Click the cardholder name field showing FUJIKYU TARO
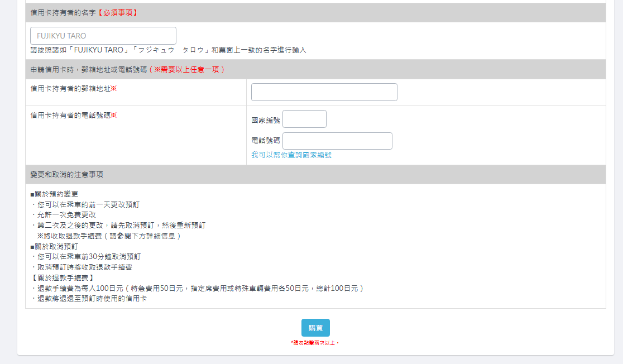Viewport: 623px width, 364px height. click(103, 36)
